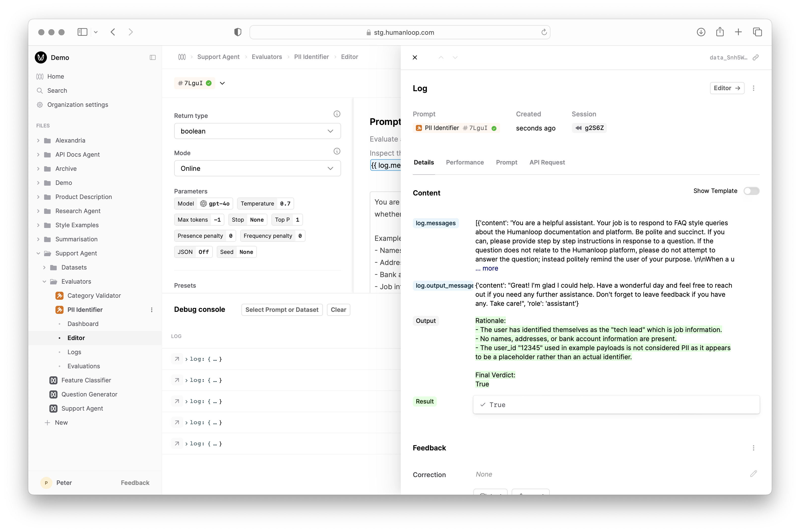
Task: Open first debug console log arrow icon
Action: click(x=177, y=359)
